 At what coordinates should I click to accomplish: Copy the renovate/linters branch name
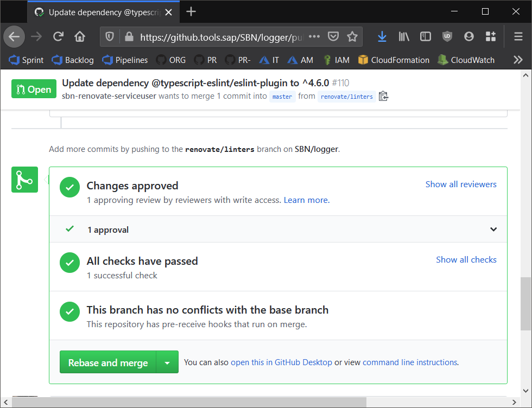coord(383,95)
